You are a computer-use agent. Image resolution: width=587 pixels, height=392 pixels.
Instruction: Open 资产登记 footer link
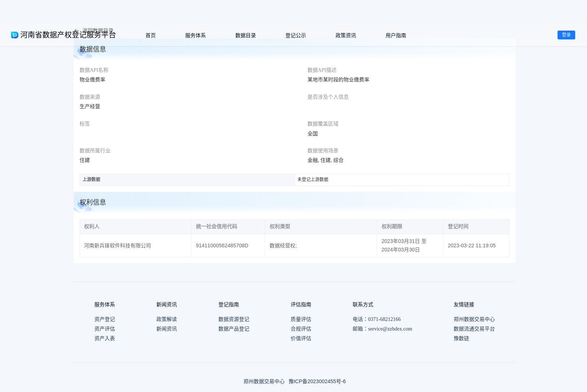coord(105,319)
